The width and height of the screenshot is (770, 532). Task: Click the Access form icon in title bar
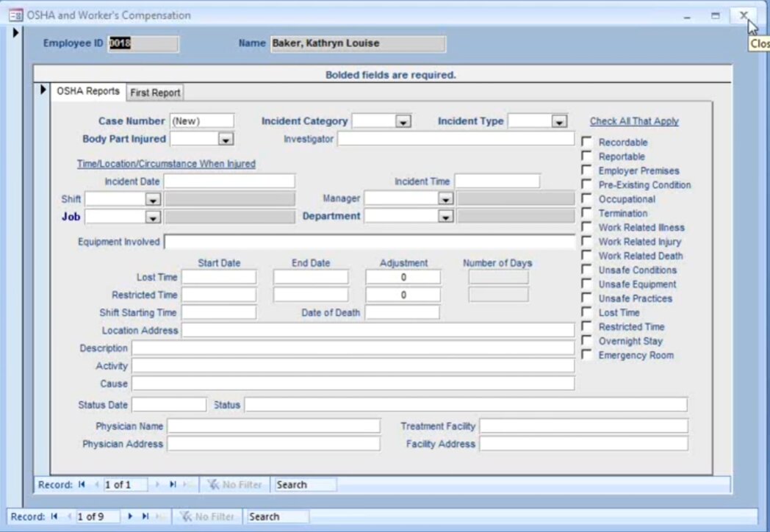click(x=15, y=15)
